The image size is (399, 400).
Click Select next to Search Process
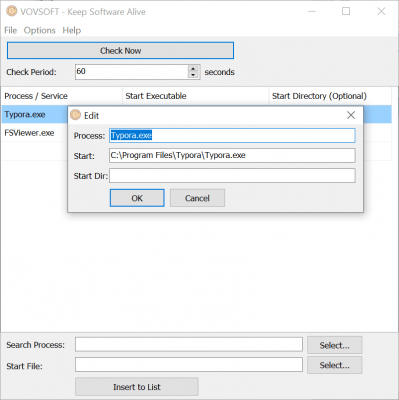(x=335, y=345)
